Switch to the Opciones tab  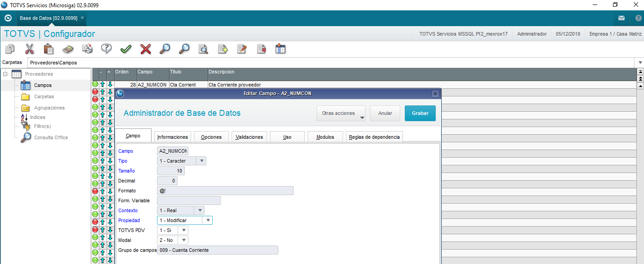click(211, 137)
